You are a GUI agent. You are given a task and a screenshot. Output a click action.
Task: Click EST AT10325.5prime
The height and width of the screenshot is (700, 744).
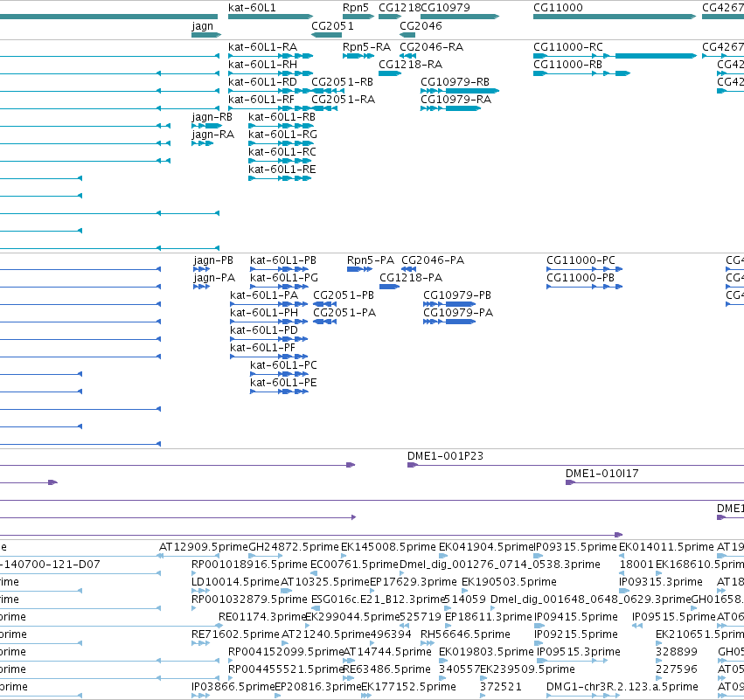[325, 582]
